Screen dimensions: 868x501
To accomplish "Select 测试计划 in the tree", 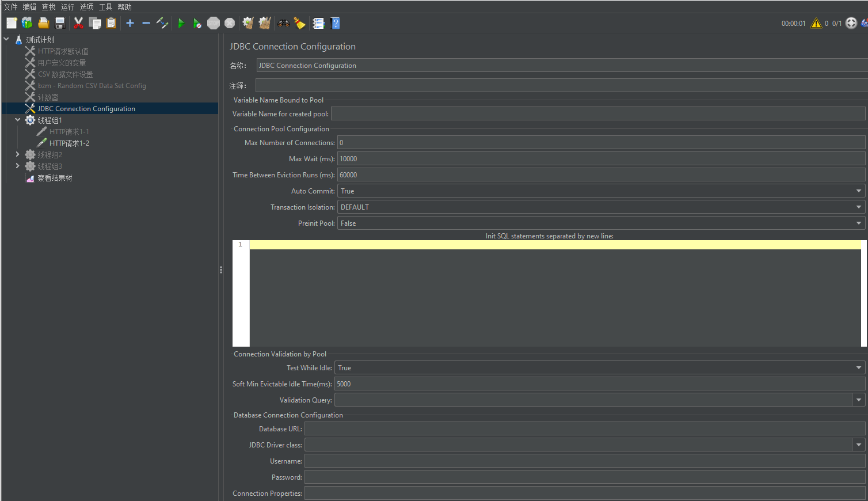I will click(x=40, y=40).
